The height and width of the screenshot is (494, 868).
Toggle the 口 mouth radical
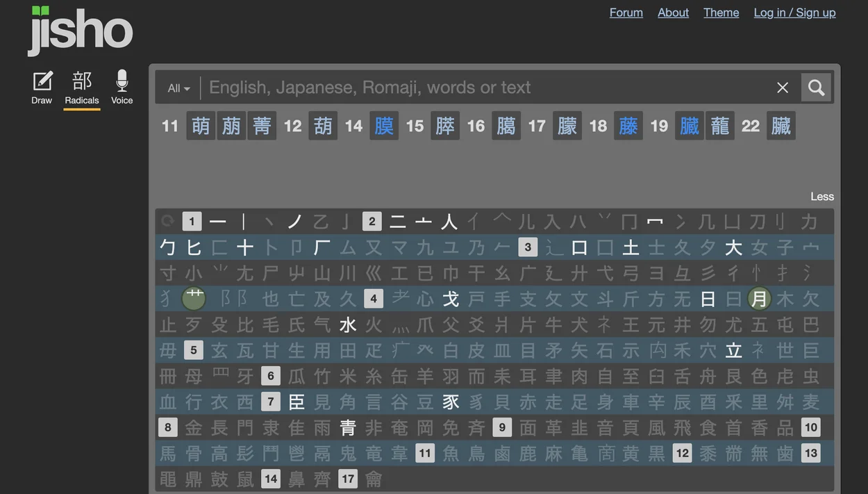(579, 247)
